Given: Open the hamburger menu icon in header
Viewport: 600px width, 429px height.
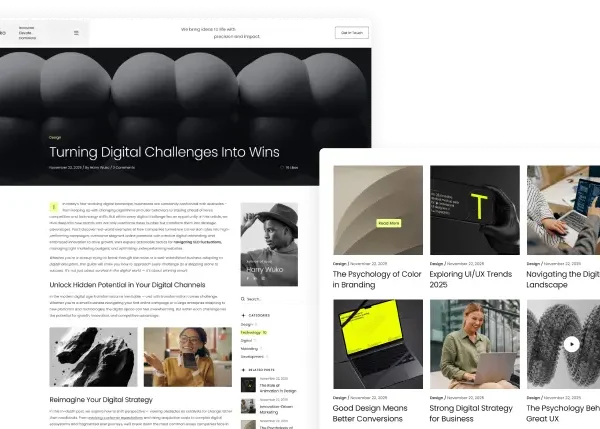Looking at the screenshot, I should click(x=76, y=33).
